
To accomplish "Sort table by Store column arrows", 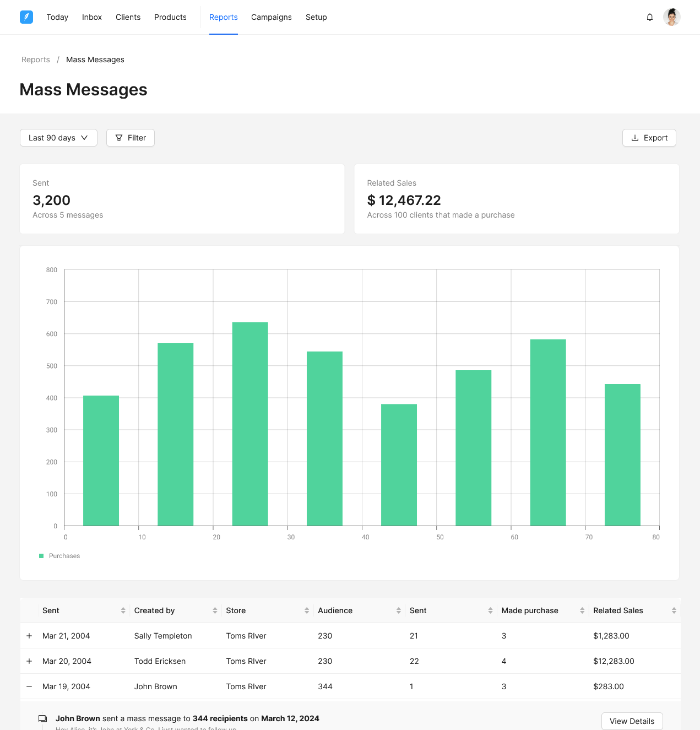I will coord(307,610).
